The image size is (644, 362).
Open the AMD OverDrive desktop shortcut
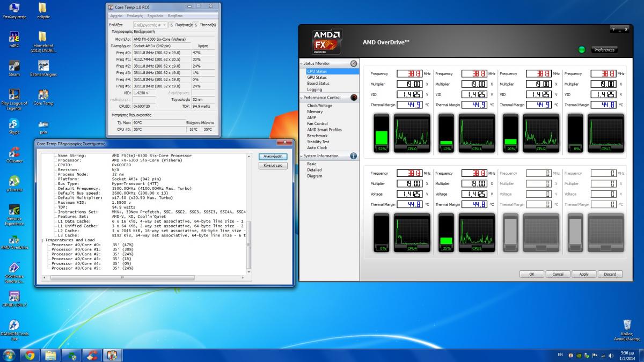coord(14,241)
